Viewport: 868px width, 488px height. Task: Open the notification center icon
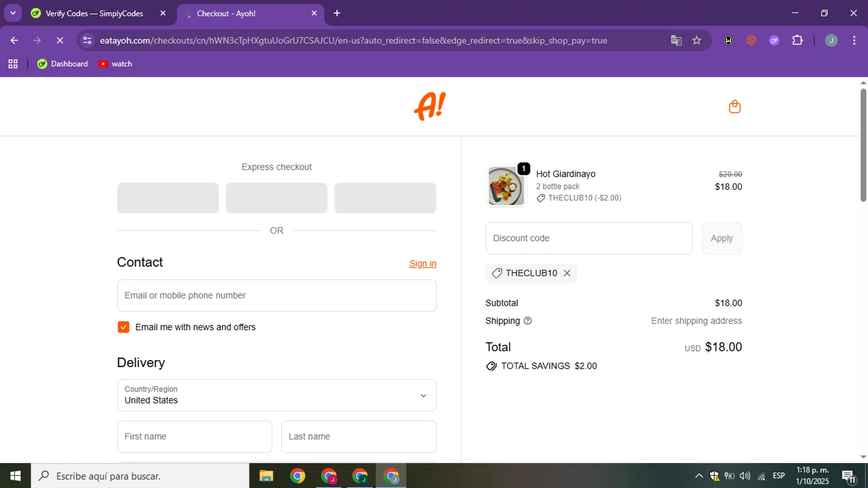849,477
